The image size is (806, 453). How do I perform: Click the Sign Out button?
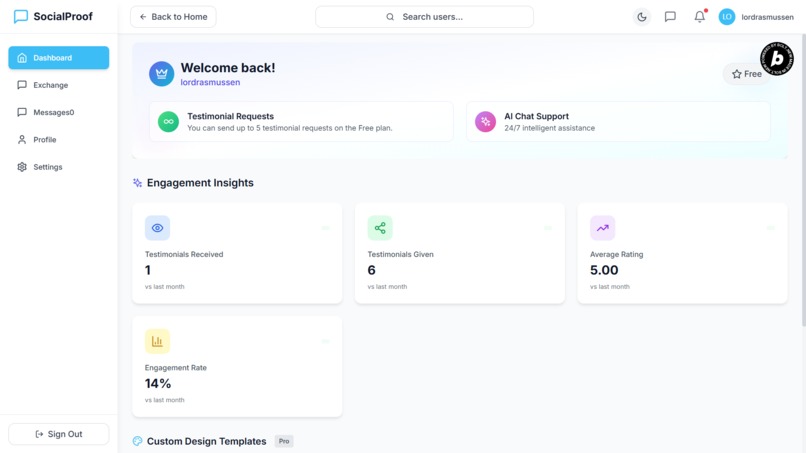click(59, 434)
